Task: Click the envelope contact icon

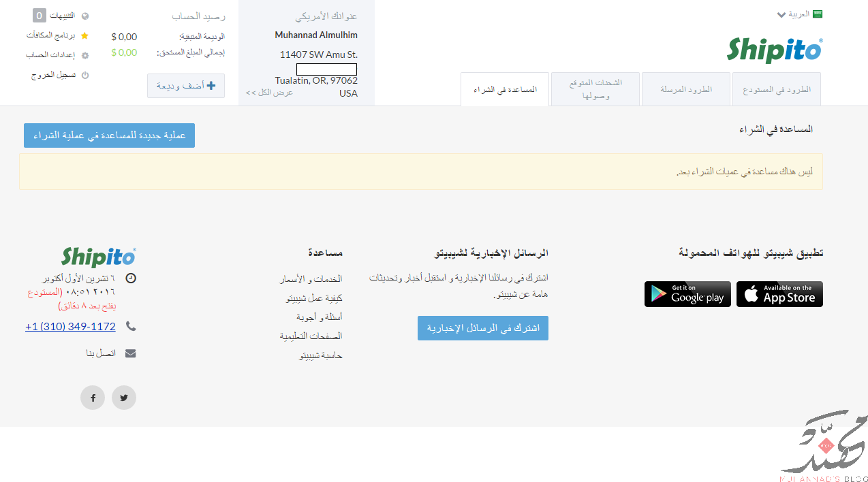Action: coord(131,353)
